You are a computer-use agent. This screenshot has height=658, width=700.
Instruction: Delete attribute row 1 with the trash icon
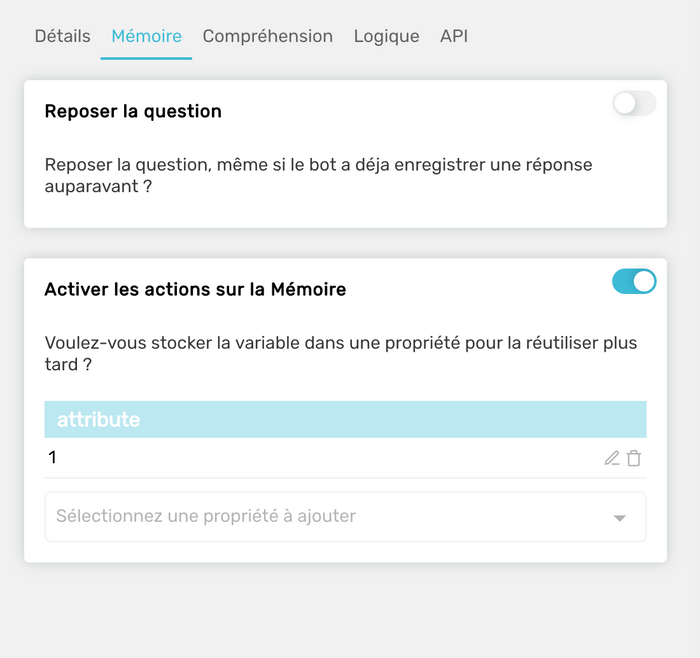[x=634, y=458]
